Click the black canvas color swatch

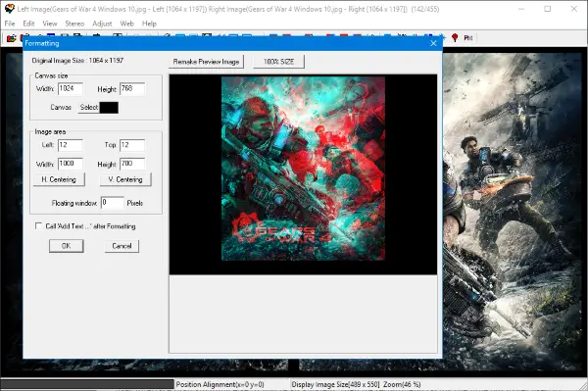(x=109, y=108)
